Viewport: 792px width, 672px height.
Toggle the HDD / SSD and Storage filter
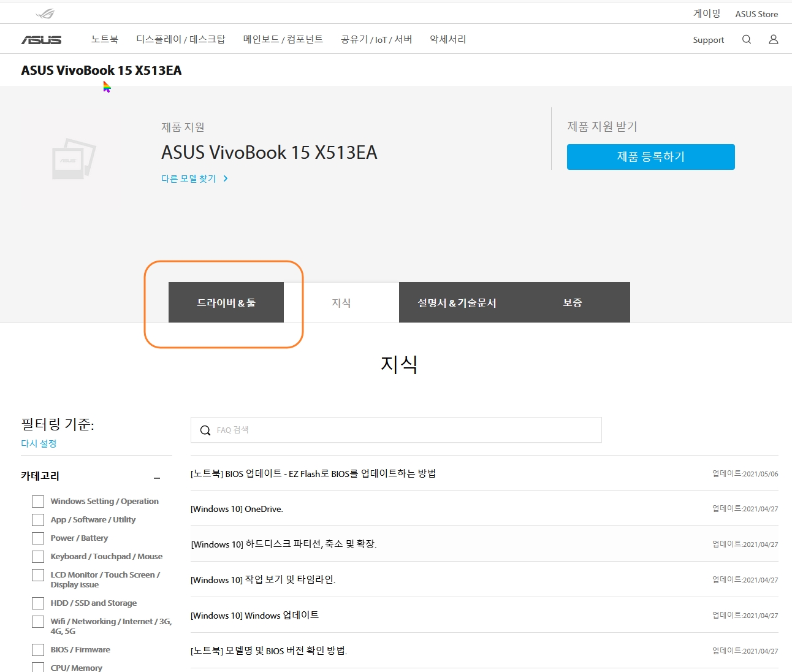(37, 603)
